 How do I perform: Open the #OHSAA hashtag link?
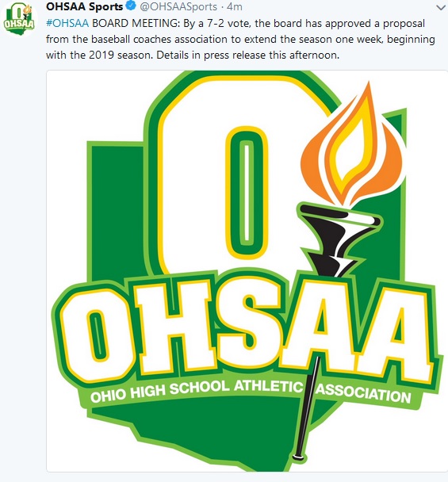click(67, 23)
